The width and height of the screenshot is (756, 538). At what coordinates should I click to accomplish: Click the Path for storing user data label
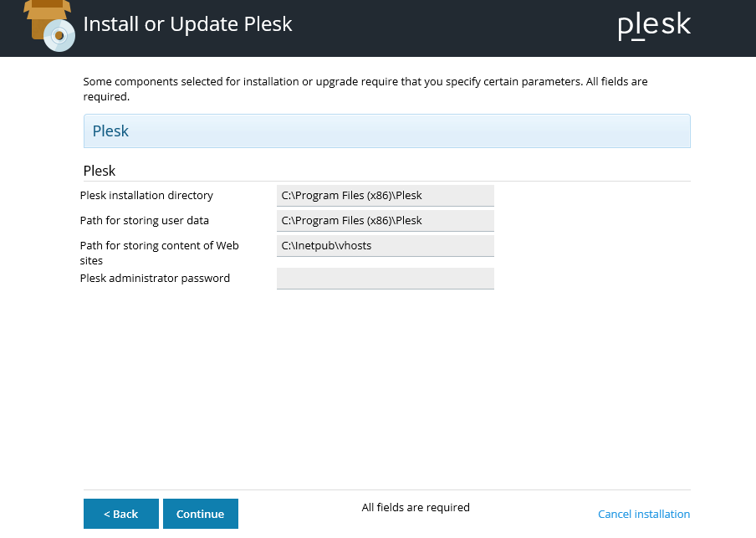click(x=145, y=221)
